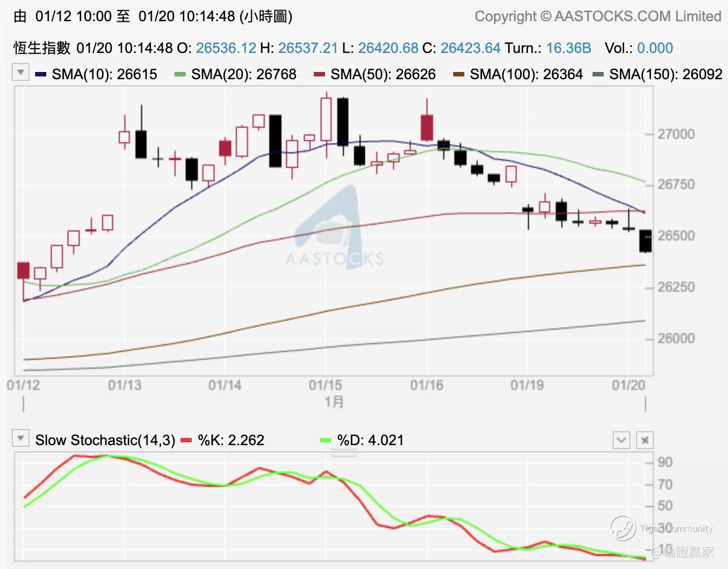This screenshot has height=569, width=728.
Task: Click the 01/12 date axis label
Action: [23, 385]
